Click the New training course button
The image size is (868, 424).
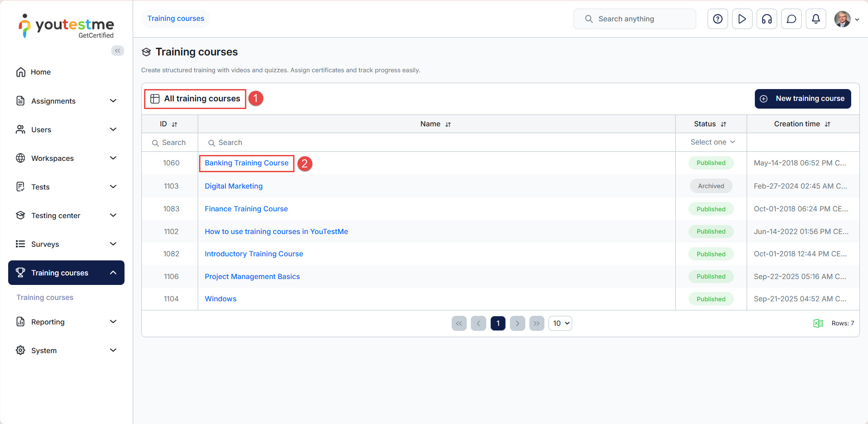click(x=803, y=99)
